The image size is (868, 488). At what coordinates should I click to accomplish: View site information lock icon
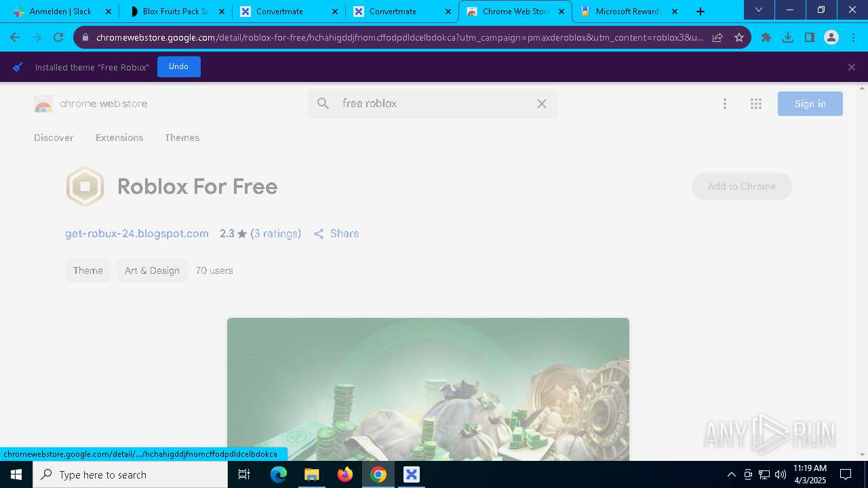[85, 37]
